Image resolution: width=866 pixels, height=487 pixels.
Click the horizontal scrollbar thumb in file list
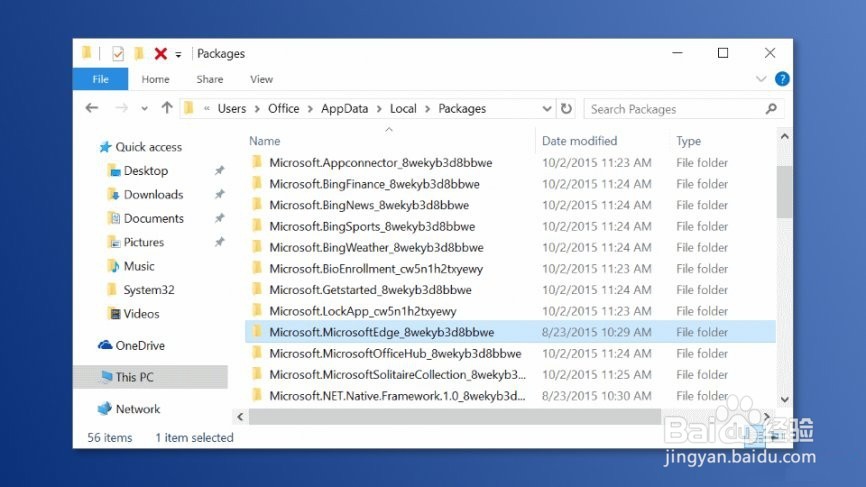pyautogui.click(x=455, y=416)
